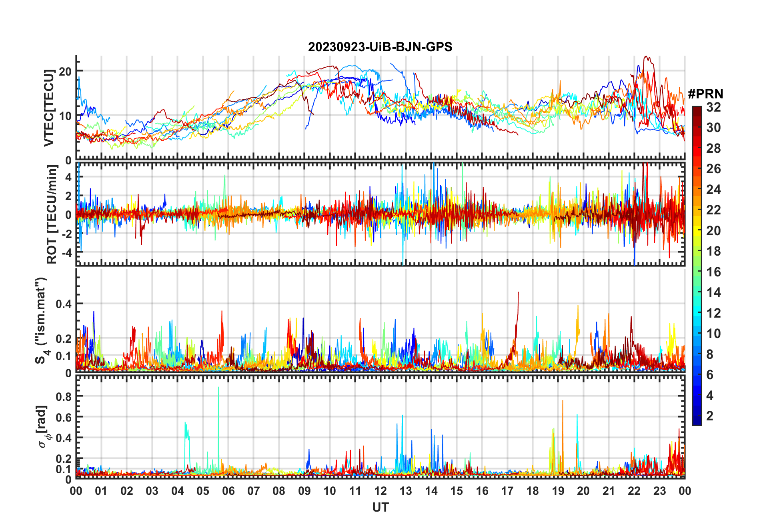Select the VTEC[TECU] y-axis label
Viewport: 761px width, 532px height.
pos(49,108)
